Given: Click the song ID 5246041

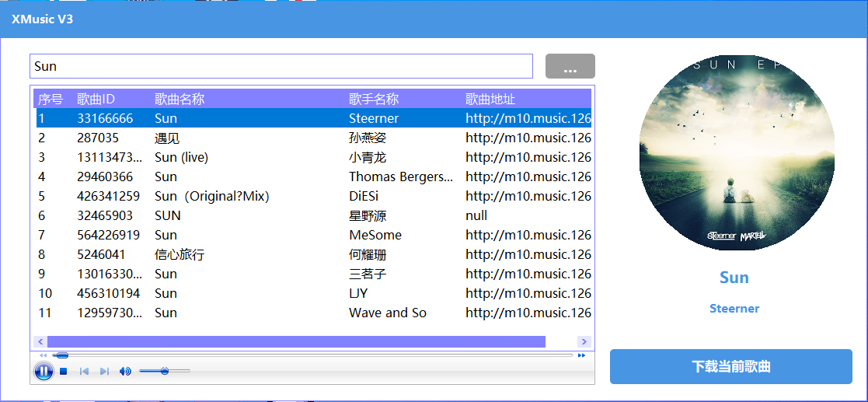Looking at the screenshot, I should click(101, 254).
